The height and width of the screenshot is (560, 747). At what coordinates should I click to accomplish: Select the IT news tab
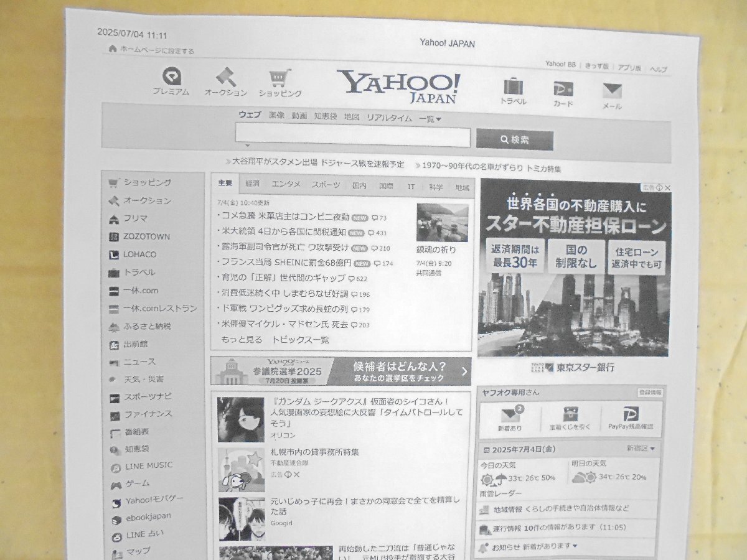[411, 187]
